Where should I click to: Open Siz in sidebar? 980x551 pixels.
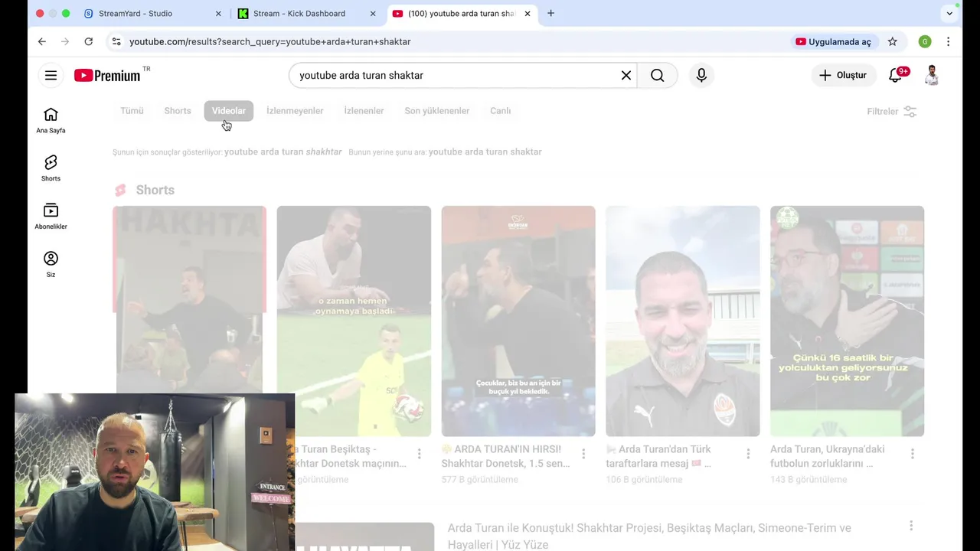[51, 265]
